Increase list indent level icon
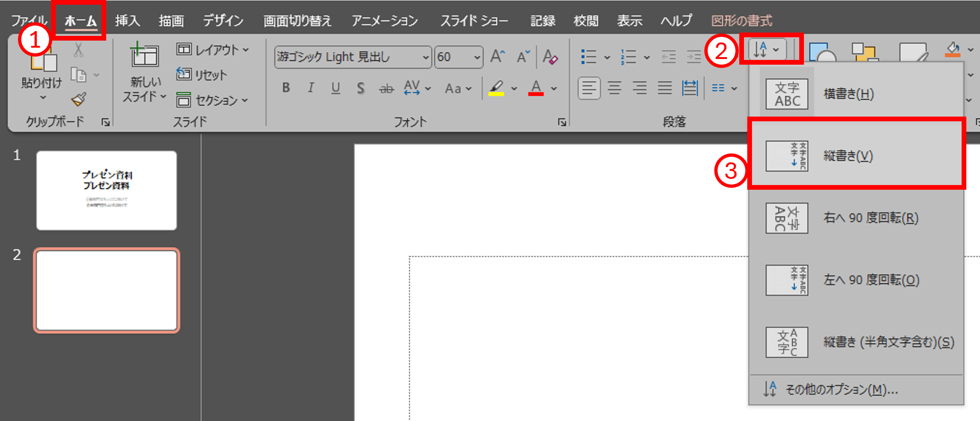 coord(693,57)
